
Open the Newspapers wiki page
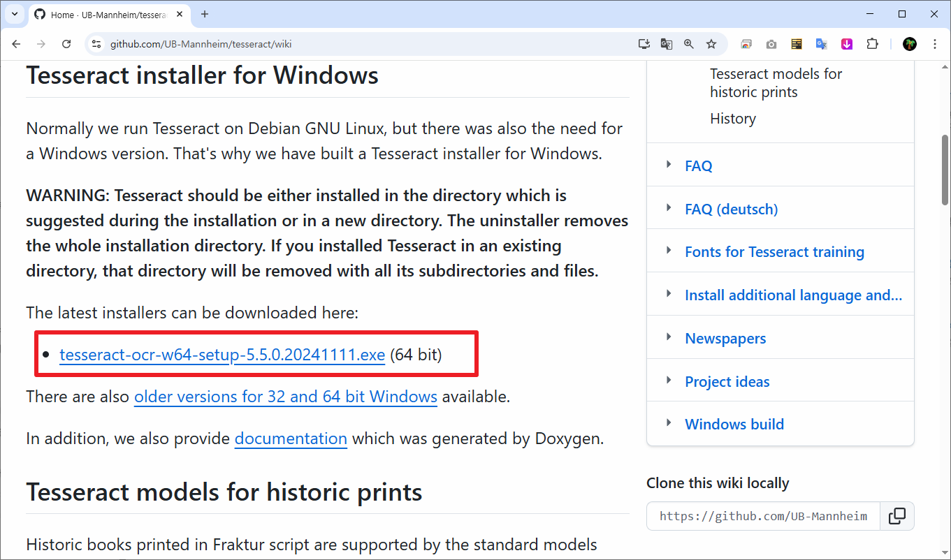pyautogui.click(x=725, y=339)
